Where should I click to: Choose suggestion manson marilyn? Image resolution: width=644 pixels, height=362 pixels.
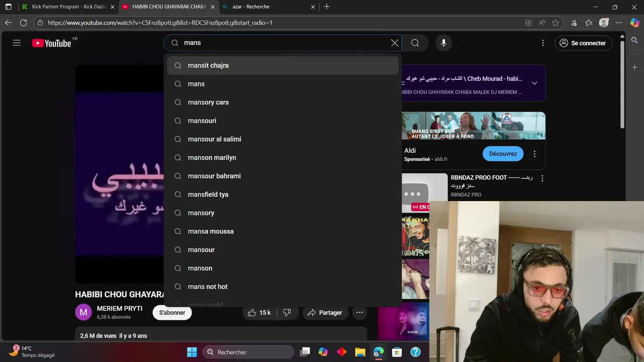pyautogui.click(x=283, y=157)
